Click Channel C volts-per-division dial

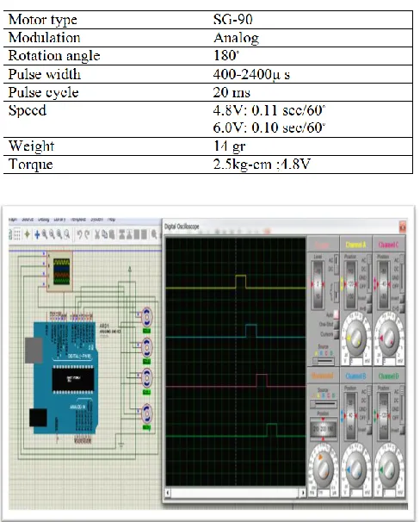point(388,338)
